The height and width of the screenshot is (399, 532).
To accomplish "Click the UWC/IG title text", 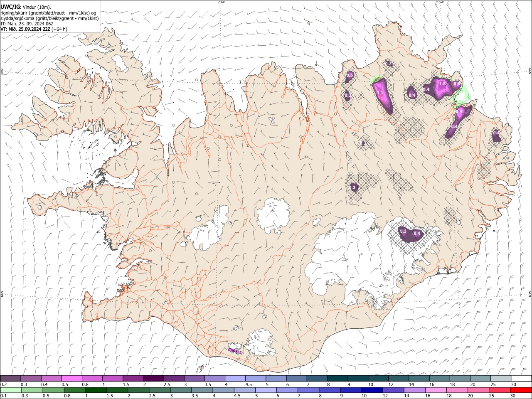I will [x=10, y=7].
